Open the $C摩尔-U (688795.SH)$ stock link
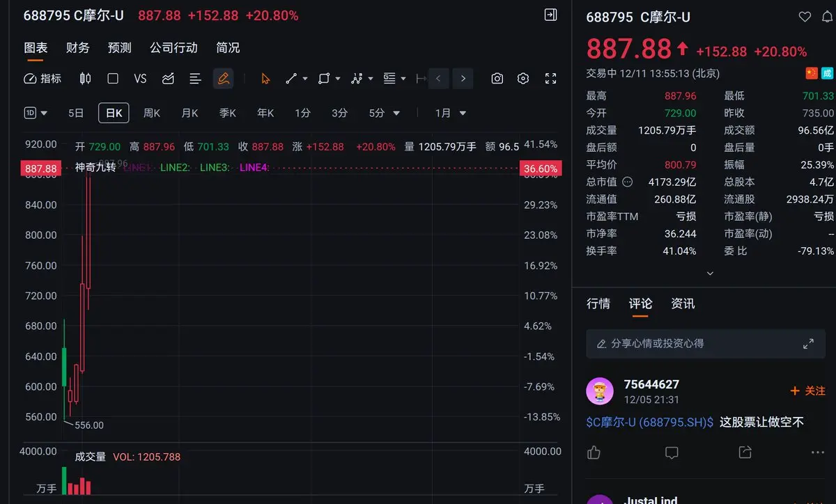 click(x=650, y=422)
